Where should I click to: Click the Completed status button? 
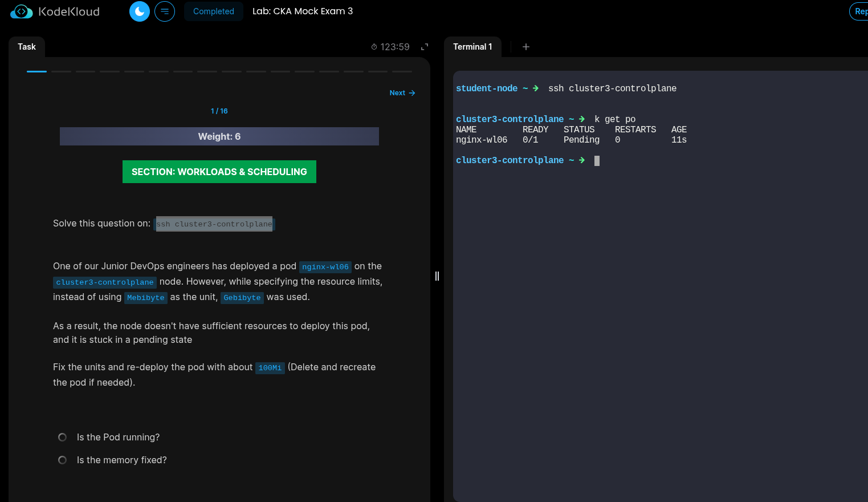click(x=213, y=11)
